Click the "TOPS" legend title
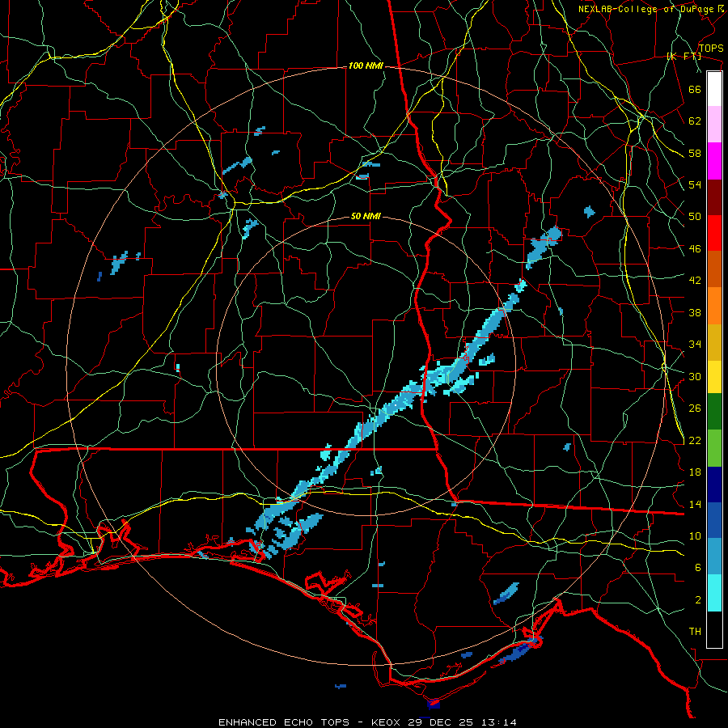728x728 pixels. click(711, 48)
